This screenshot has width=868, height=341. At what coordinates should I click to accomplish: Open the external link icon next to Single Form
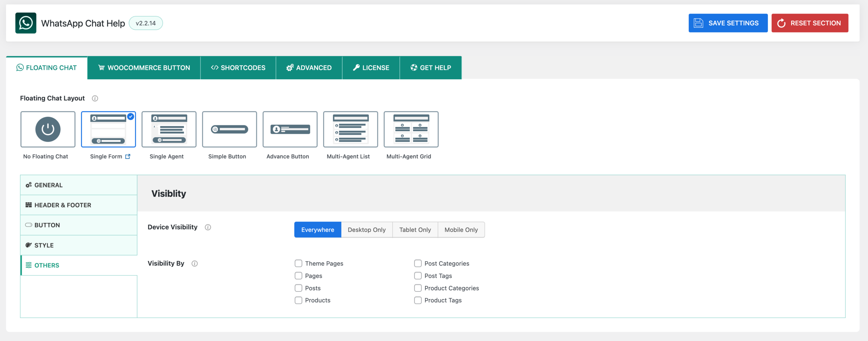[128, 156]
